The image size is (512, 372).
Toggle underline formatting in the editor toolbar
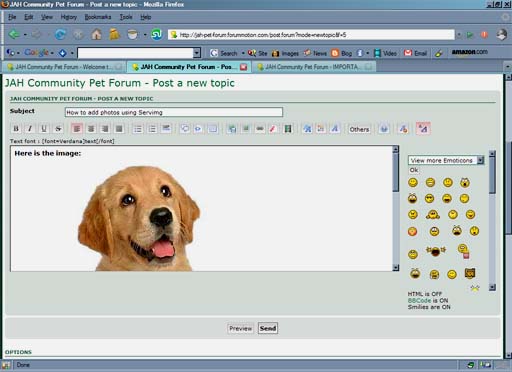coord(44,129)
